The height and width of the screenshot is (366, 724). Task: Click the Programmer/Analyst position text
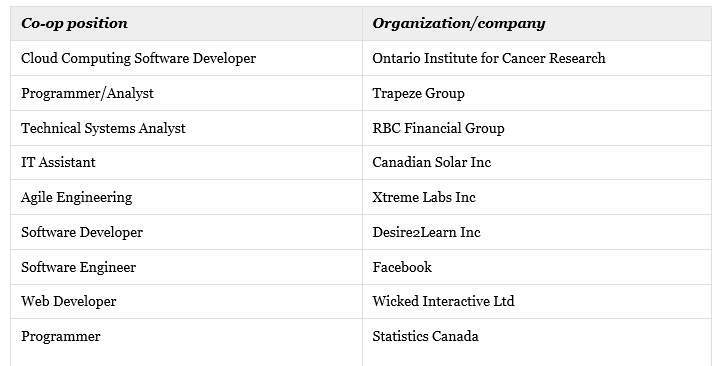pos(87,93)
